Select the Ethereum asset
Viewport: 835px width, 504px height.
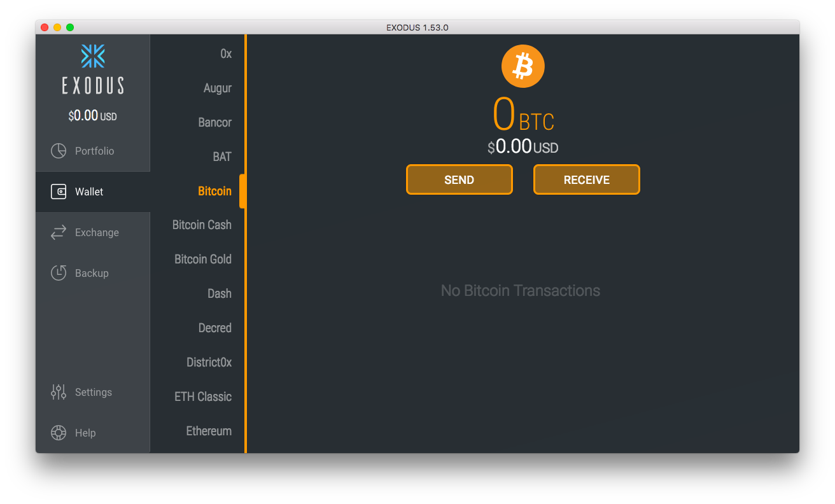tap(209, 431)
